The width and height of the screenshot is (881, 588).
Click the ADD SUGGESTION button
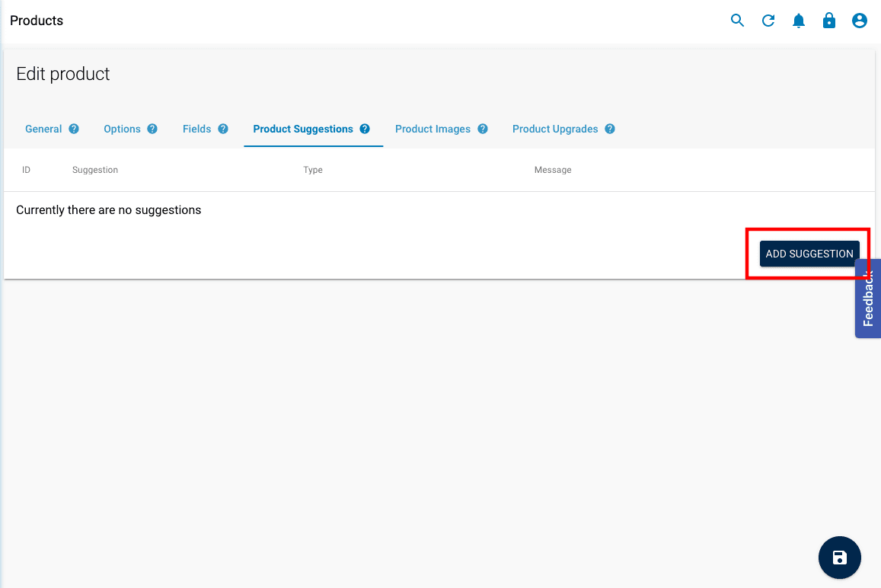click(809, 253)
